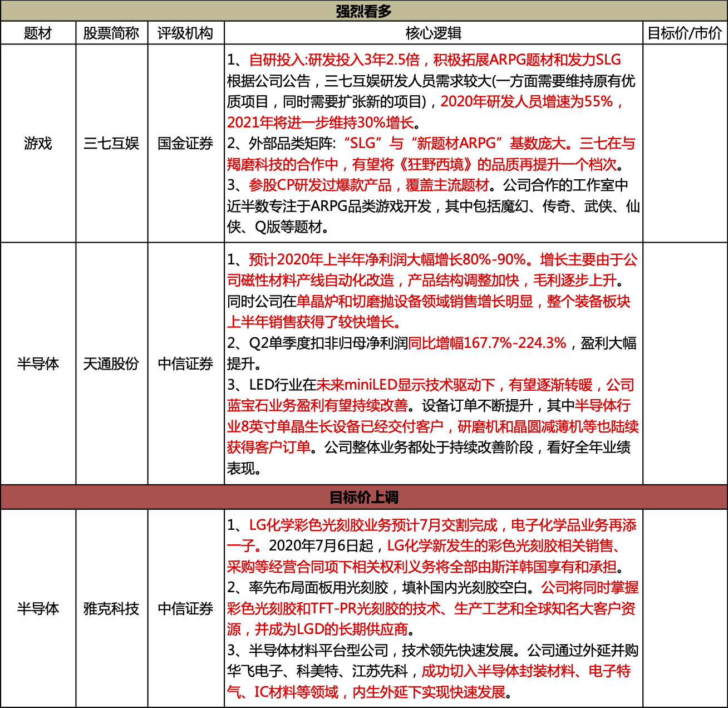Click 中信证券 in the 雅克科技 row
728x708 pixels.
point(185,609)
